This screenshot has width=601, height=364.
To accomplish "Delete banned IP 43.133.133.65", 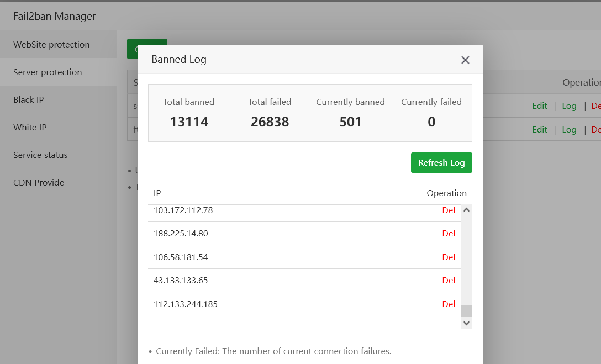I will point(449,281).
